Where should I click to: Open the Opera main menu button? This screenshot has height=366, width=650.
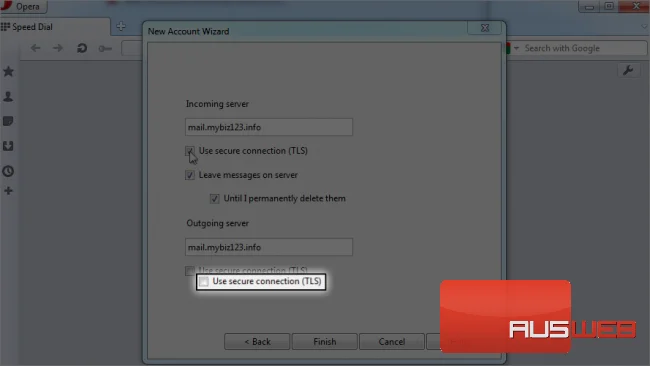(x=23, y=6)
